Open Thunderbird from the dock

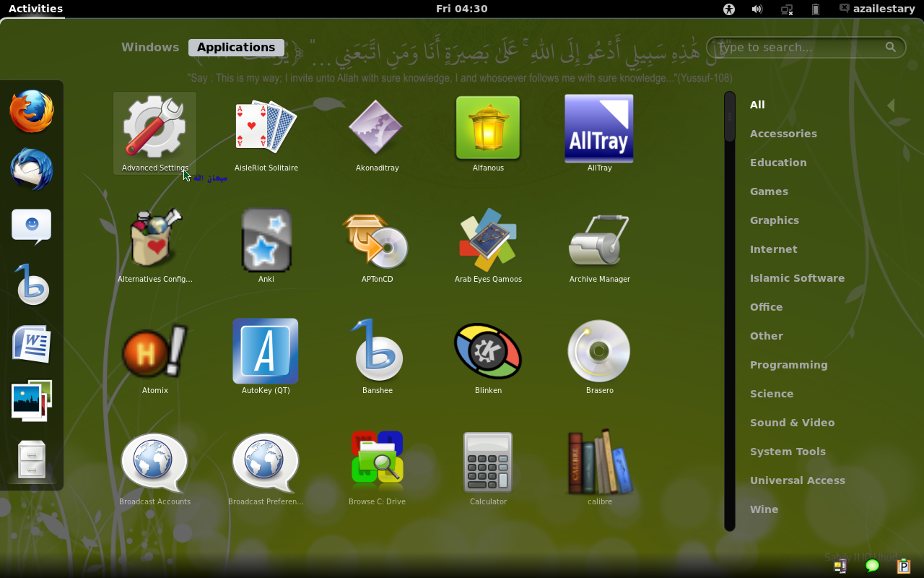coord(32,170)
